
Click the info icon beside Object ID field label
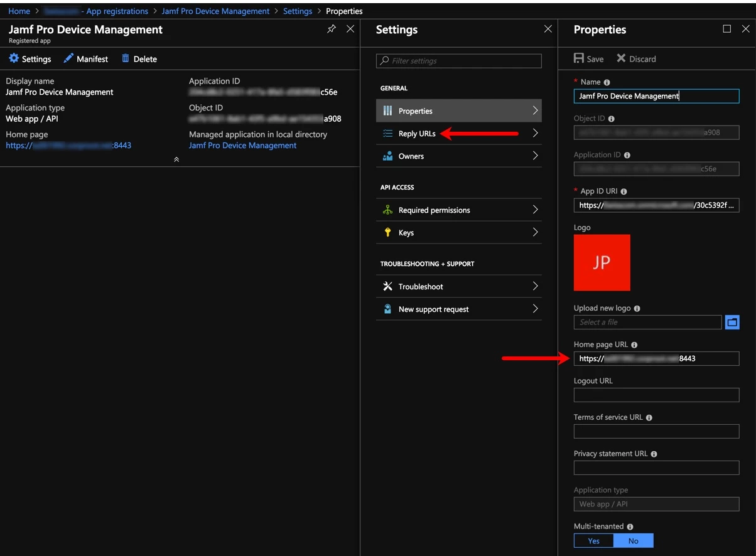coord(612,119)
